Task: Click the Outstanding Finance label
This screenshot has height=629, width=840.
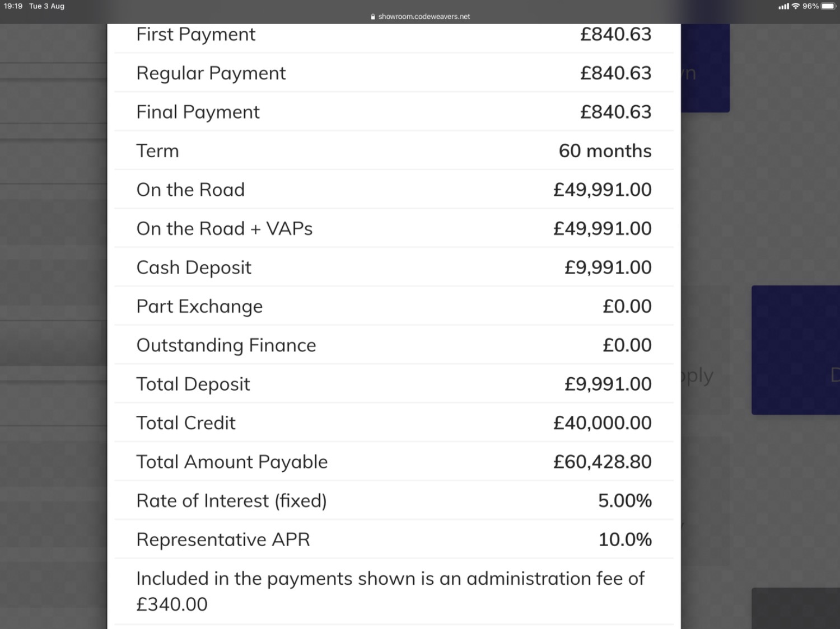Action: click(x=226, y=345)
